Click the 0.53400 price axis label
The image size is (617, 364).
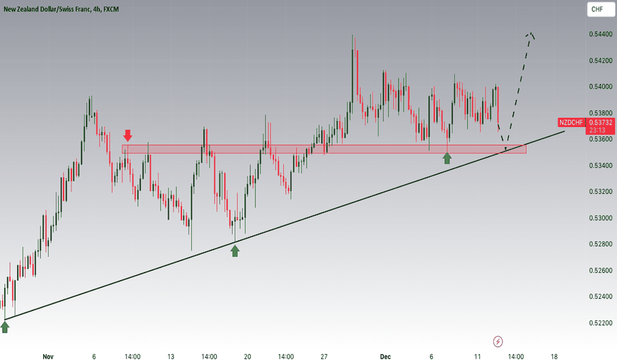click(x=600, y=165)
